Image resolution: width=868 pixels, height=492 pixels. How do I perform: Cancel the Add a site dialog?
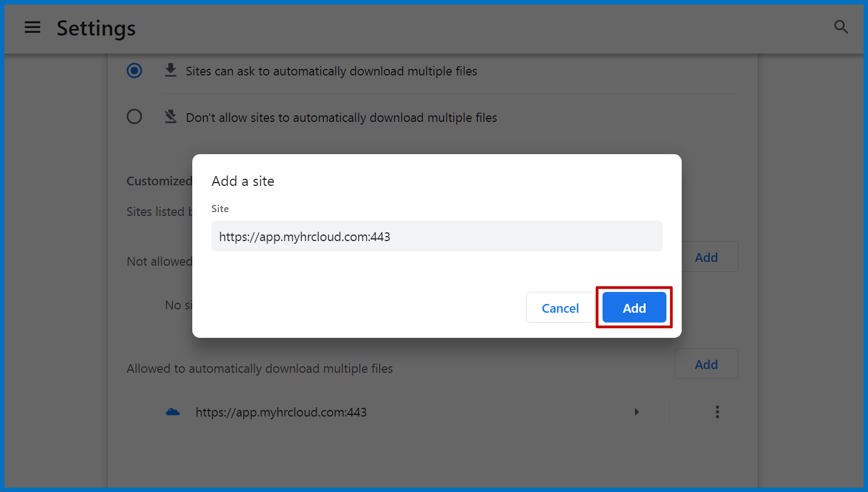point(560,308)
